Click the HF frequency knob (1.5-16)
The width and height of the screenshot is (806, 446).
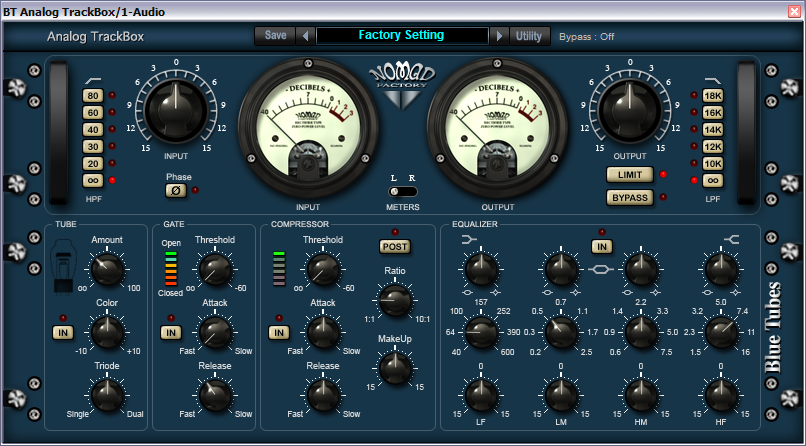(721, 332)
